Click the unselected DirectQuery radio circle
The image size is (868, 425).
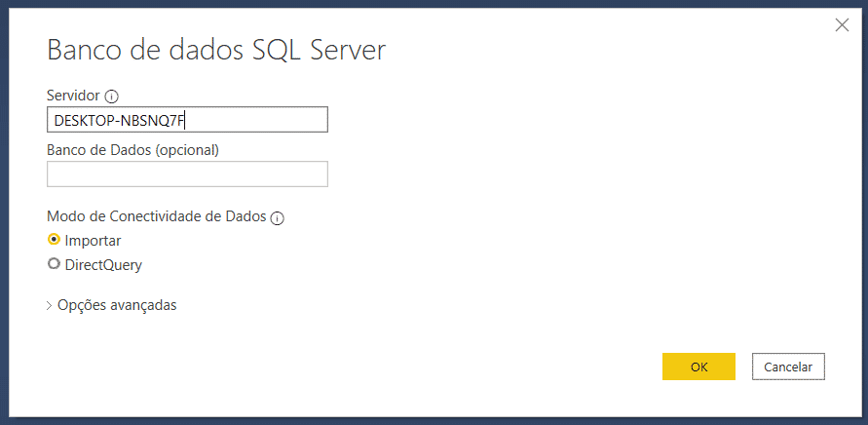[54, 263]
